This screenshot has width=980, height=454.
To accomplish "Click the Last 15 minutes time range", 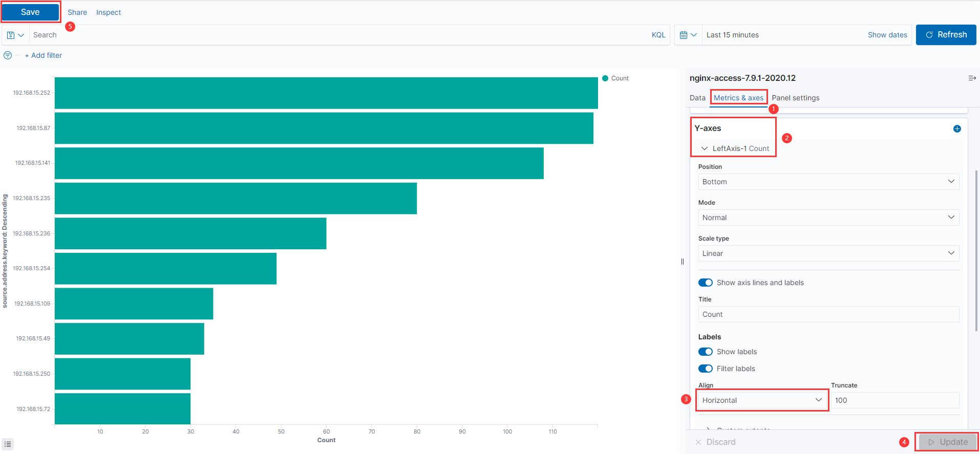I will 733,35.
